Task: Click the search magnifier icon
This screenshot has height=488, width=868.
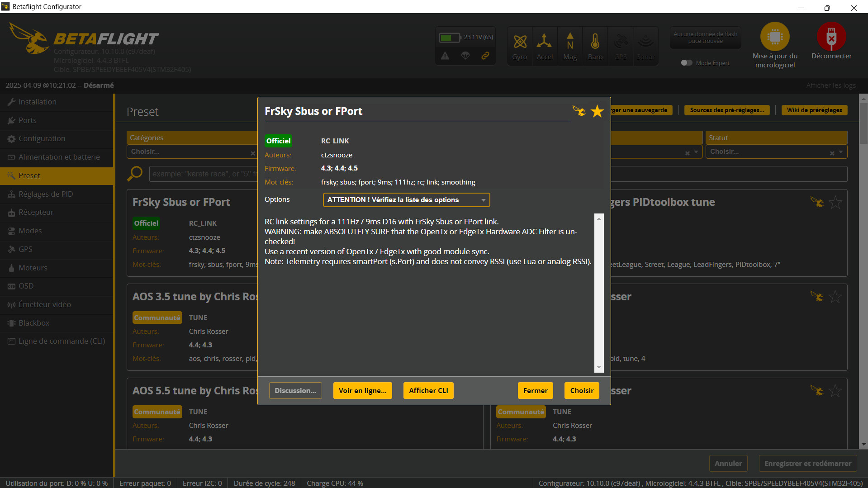Action: tap(135, 174)
